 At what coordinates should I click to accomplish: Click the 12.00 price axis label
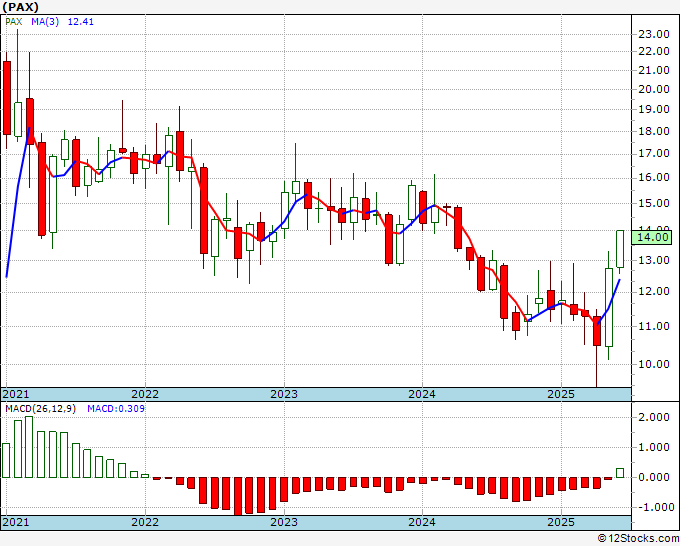click(x=654, y=291)
